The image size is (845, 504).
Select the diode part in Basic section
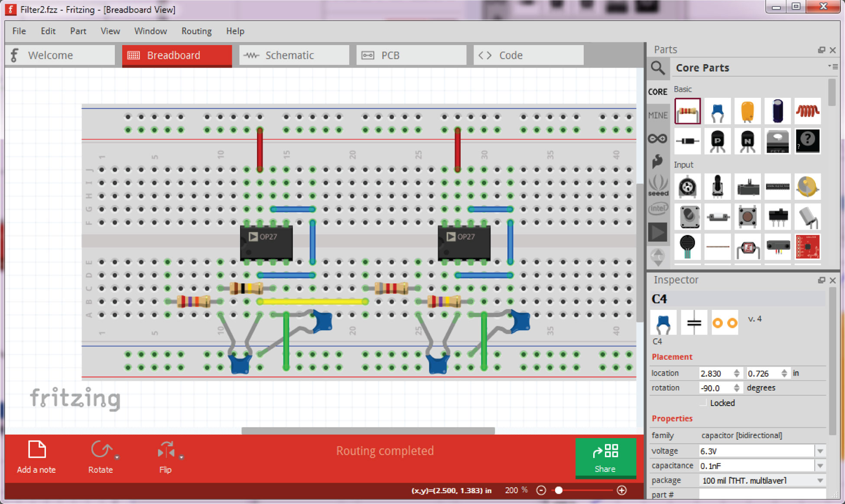click(687, 141)
